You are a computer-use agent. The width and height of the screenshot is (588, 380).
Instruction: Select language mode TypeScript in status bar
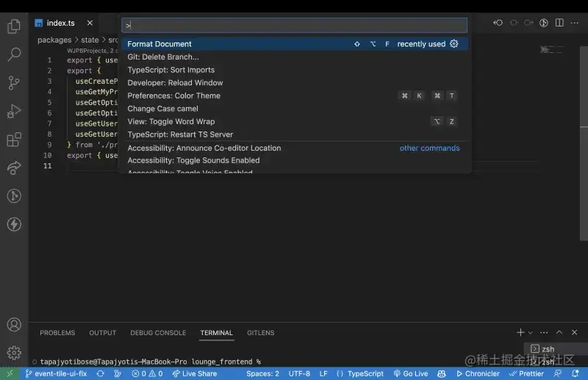click(365, 373)
